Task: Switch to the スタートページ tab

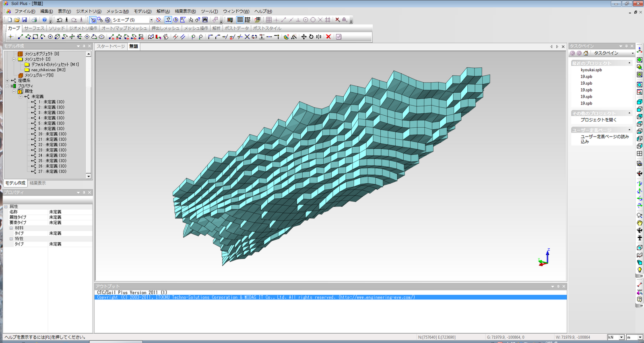Action: click(x=111, y=46)
